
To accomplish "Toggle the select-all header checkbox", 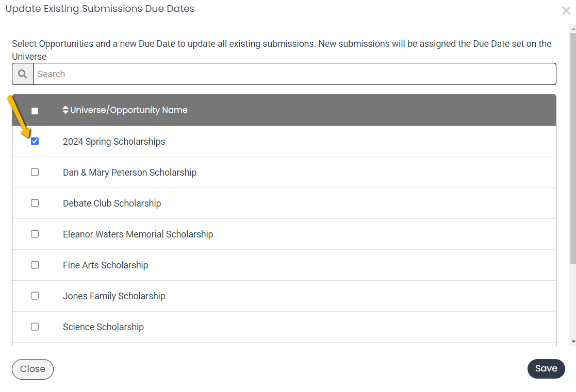I will pyautogui.click(x=35, y=111).
